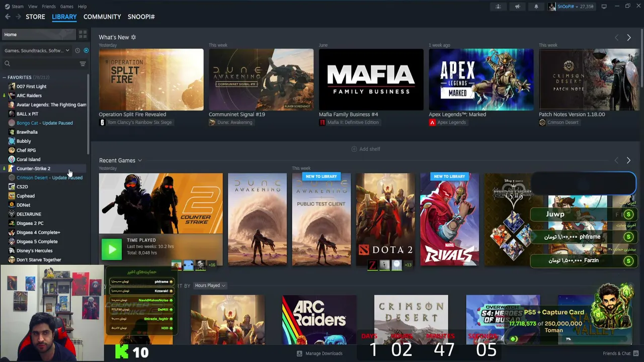Image resolution: width=644 pixels, height=362 pixels.
Task: Open the Friends menu
Action: pos(49,7)
